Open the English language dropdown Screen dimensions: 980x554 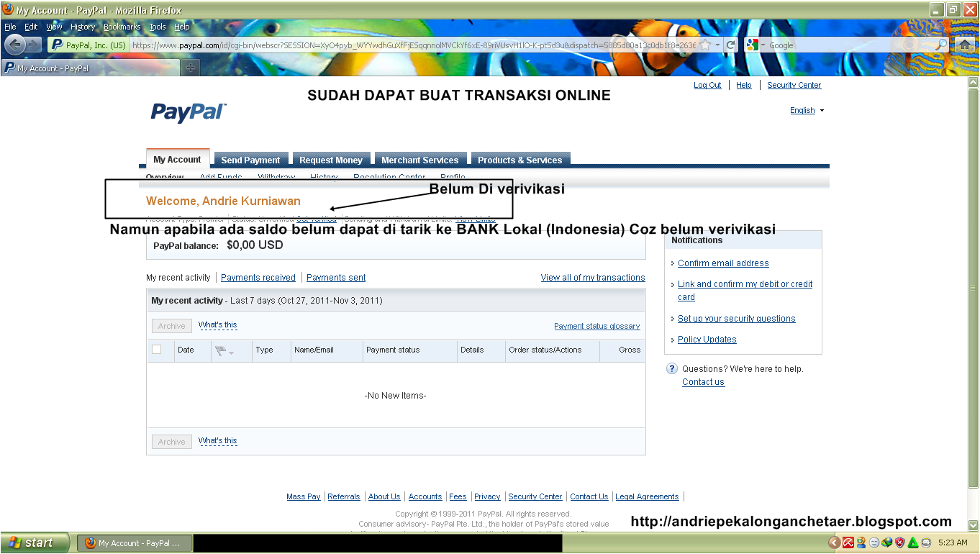tap(807, 111)
